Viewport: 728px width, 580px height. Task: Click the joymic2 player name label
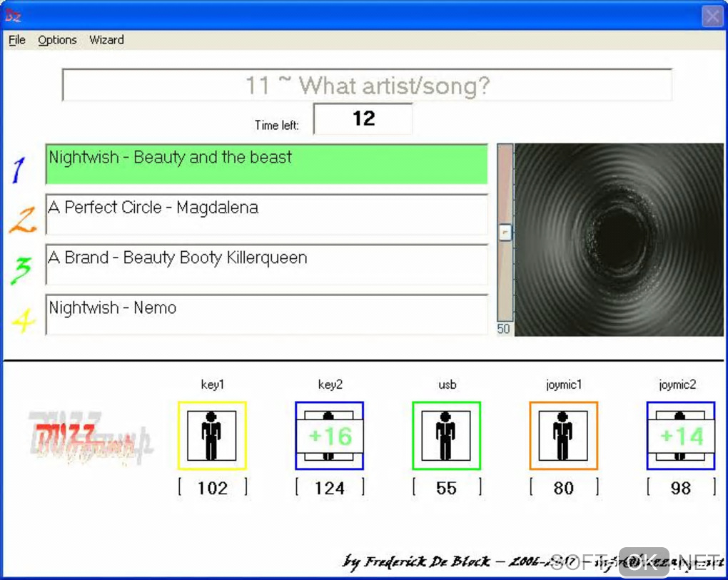677,385
